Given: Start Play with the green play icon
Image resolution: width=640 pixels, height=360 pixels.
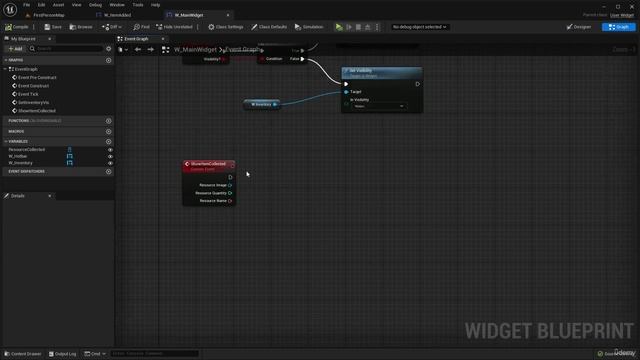Looking at the screenshot, I should click(339, 27).
